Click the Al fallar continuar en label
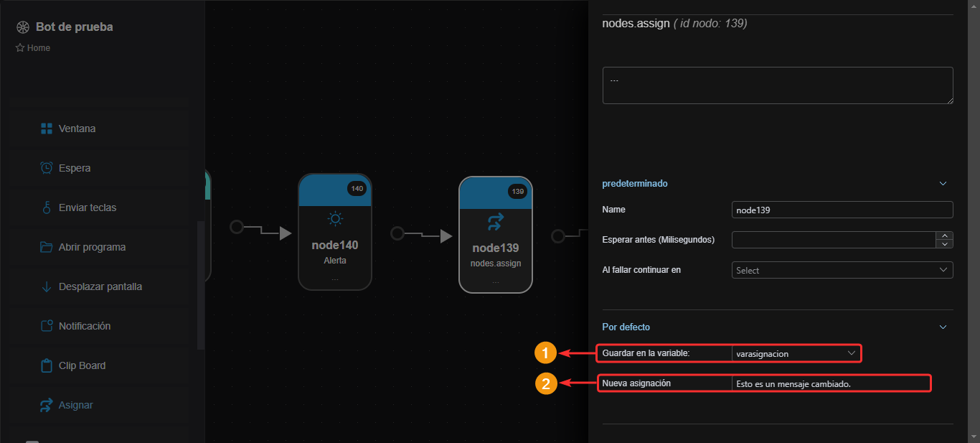The image size is (980, 443). point(641,270)
